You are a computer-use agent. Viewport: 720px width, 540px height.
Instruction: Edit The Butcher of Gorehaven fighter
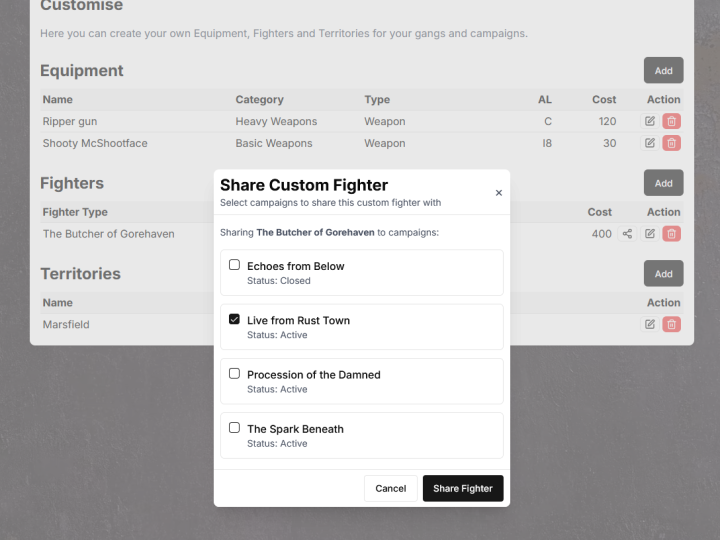click(650, 234)
